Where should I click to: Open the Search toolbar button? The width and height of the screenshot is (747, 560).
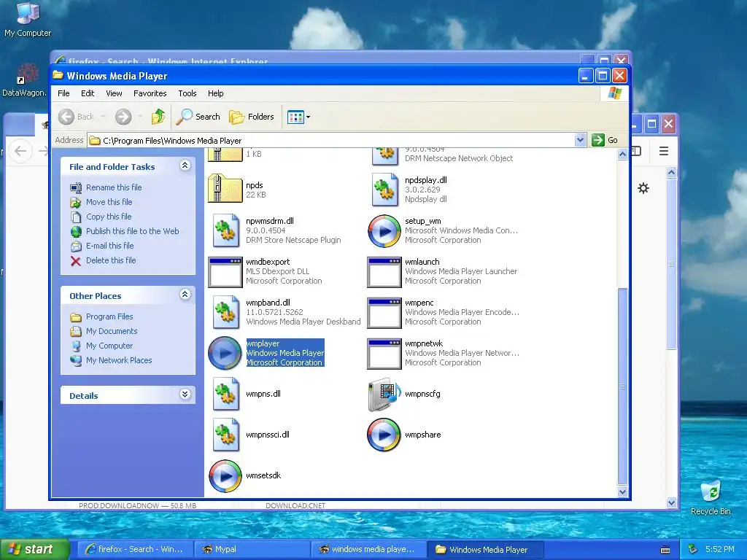(x=198, y=117)
